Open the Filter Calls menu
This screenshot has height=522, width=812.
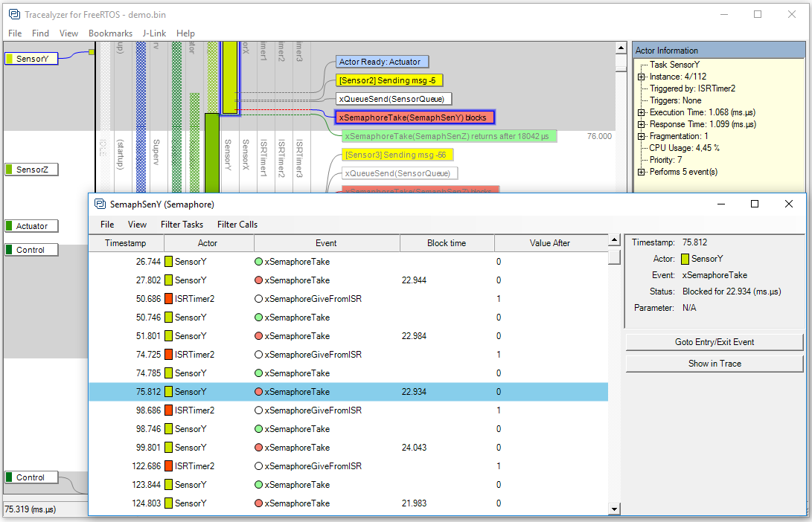point(237,225)
